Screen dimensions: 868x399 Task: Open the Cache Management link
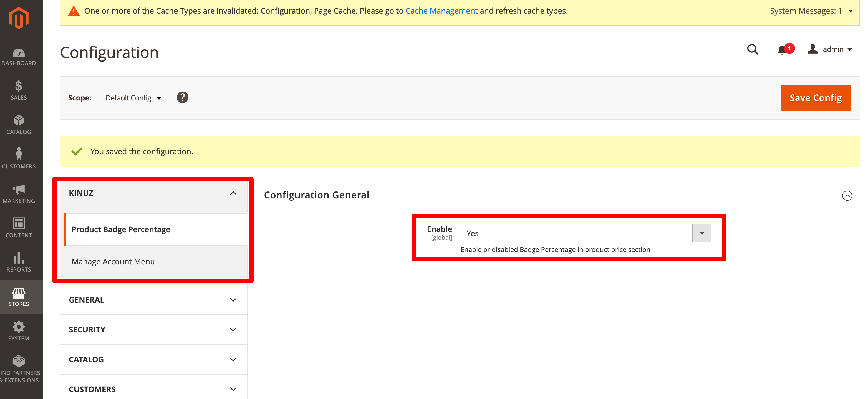(441, 11)
